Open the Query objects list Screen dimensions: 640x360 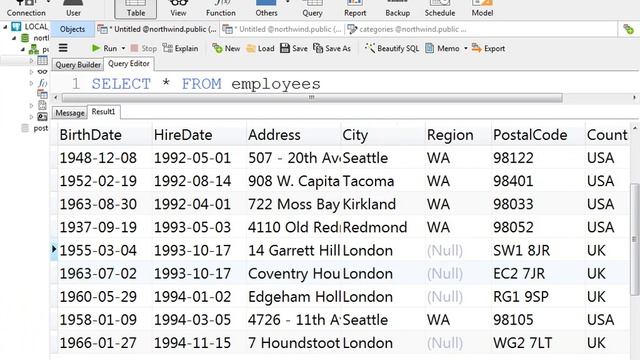click(312, 9)
